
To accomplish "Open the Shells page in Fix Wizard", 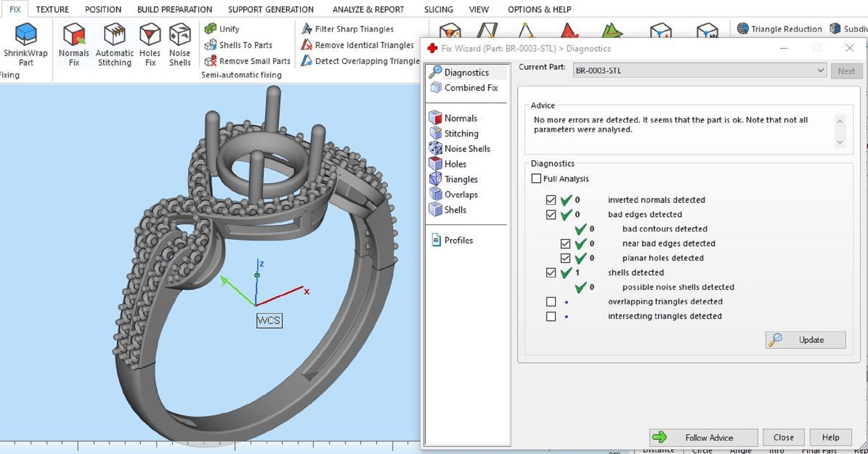I will pos(448,210).
